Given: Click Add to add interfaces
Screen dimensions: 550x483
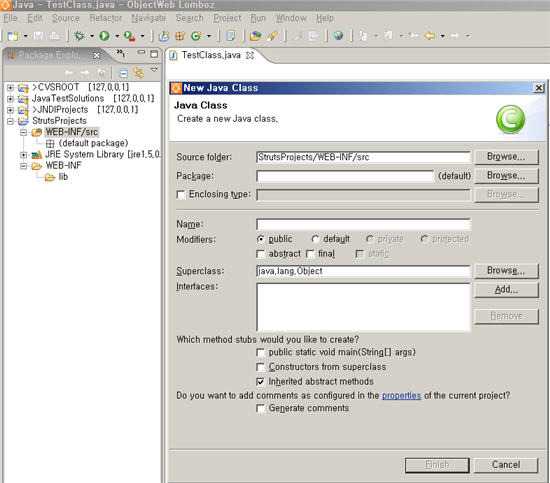Looking at the screenshot, I should click(x=506, y=290).
